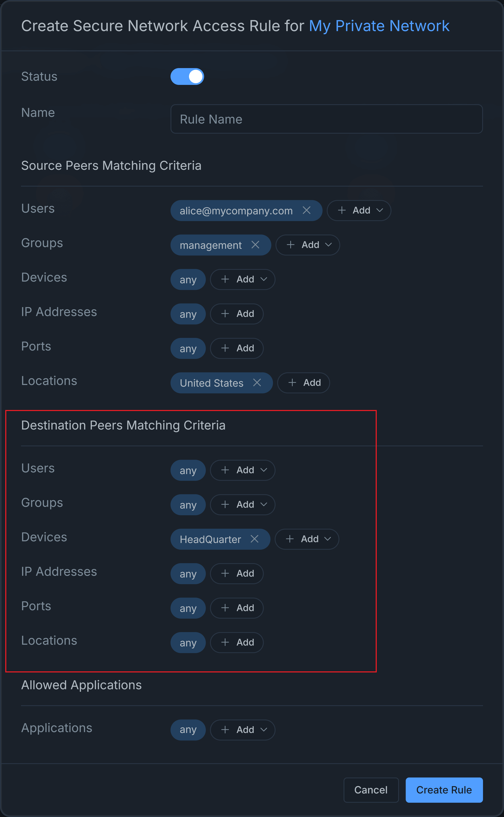Focus the Rule Name input field
This screenshot has width=504, height=817.
[326, 119]
